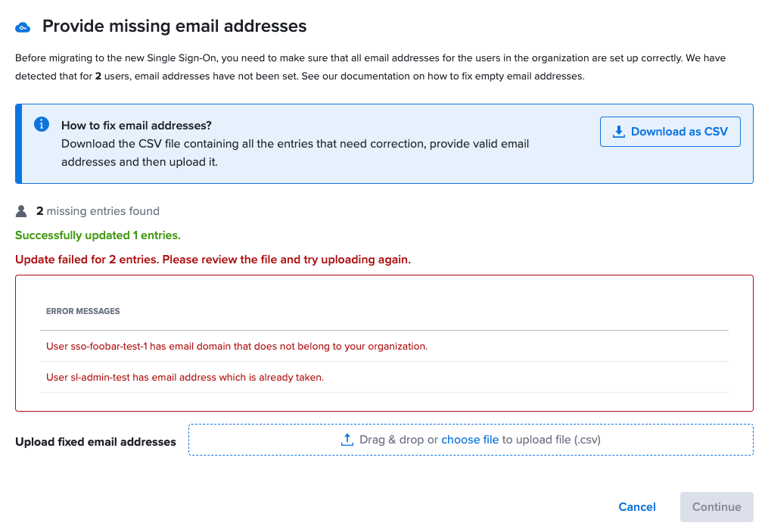Click the Upload fixed email addresses label
765x532 pixels.
tap(95, 441)
